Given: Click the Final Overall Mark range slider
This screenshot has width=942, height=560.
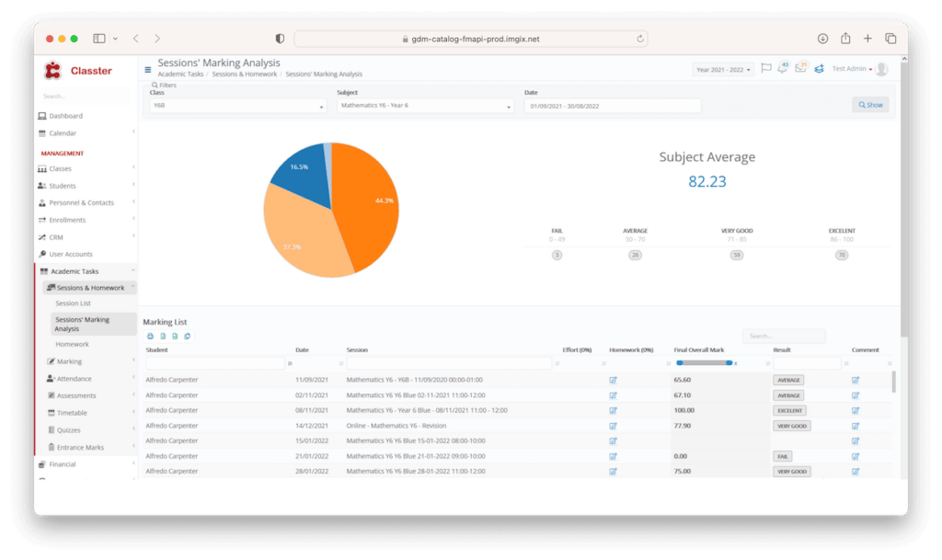Looking at the screenshot, I should pyautogui.click(x=704, y=363).
